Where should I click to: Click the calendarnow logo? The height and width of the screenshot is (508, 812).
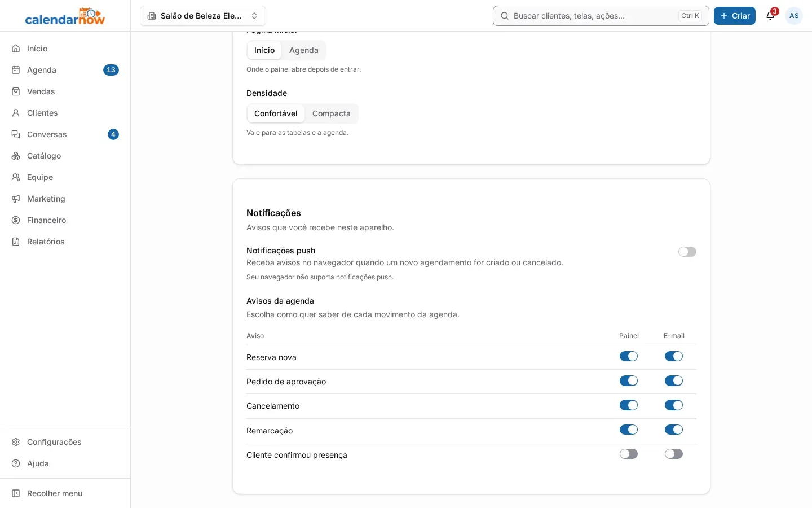click(x=65, y=16)
